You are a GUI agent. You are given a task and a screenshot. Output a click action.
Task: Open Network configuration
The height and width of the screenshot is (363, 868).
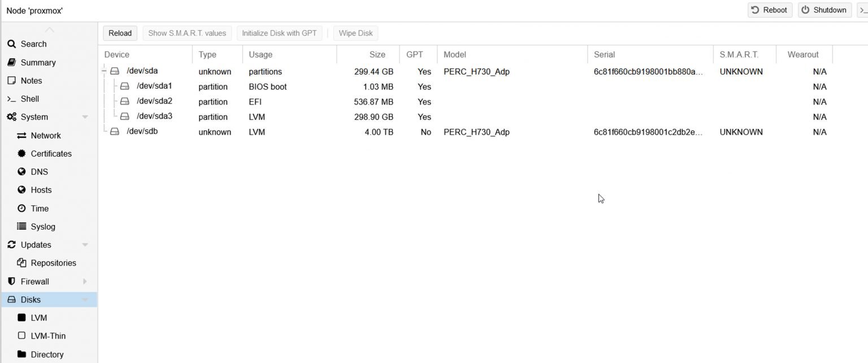(x=45, y=135)
